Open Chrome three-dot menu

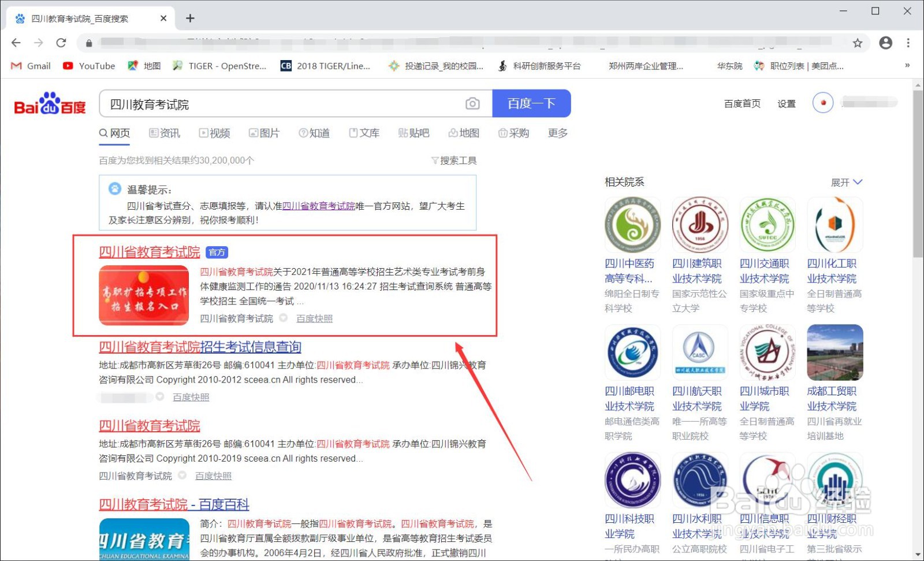908,43
